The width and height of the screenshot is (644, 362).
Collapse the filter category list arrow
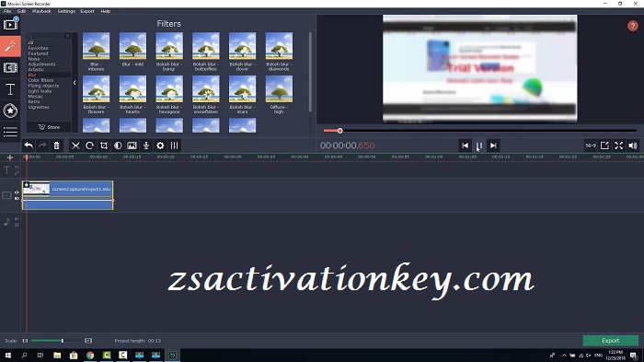(x=75, y=83)
